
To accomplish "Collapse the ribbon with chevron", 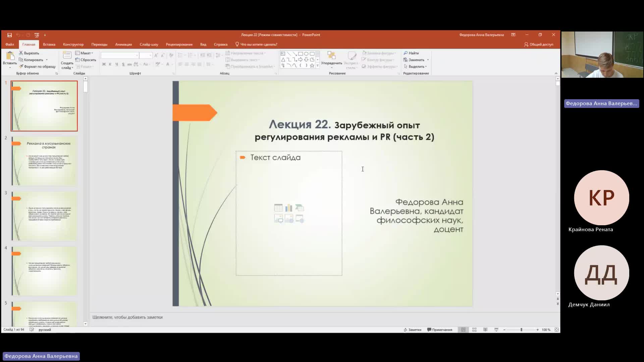I will tap(556, 73).
